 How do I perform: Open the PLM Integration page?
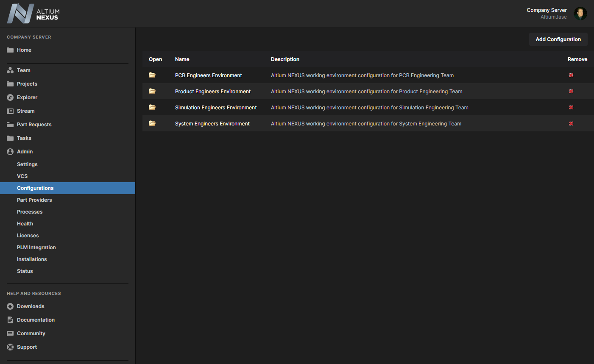(x=36, y=247)
